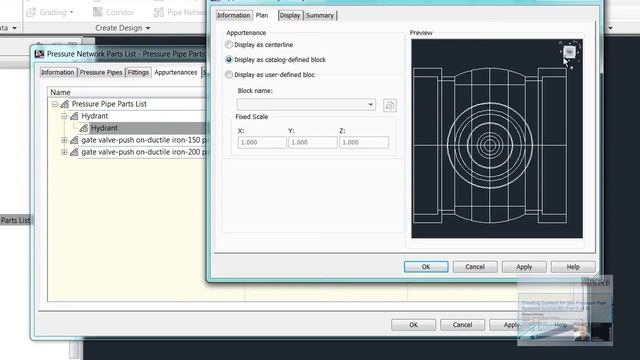This screenshot has width=640, height=360.
Task: Click icon of iron-150 gate valve row
Action: point(74,140)
